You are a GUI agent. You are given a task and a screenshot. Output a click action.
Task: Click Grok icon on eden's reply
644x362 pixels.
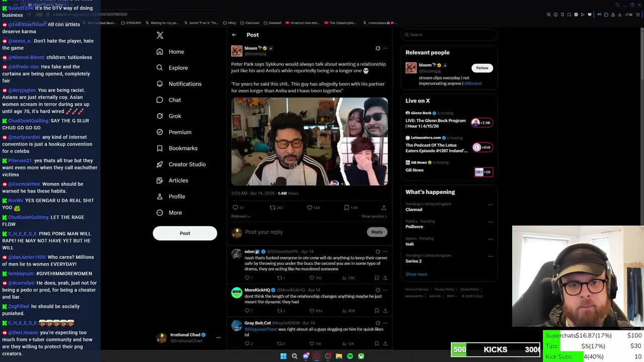378,251
